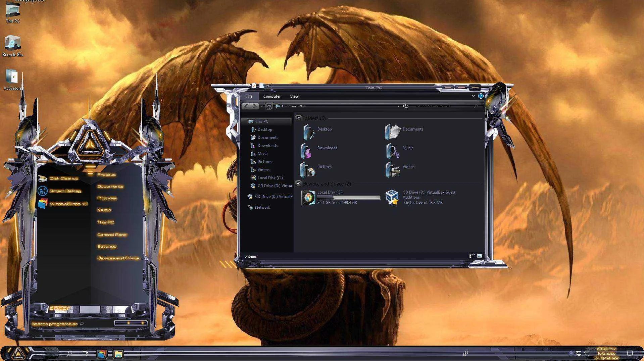Image resolution: width=644 pixels, height=361 pixels.
Task: Select Documents in the navigation tree
Action: tap(264, 138)
